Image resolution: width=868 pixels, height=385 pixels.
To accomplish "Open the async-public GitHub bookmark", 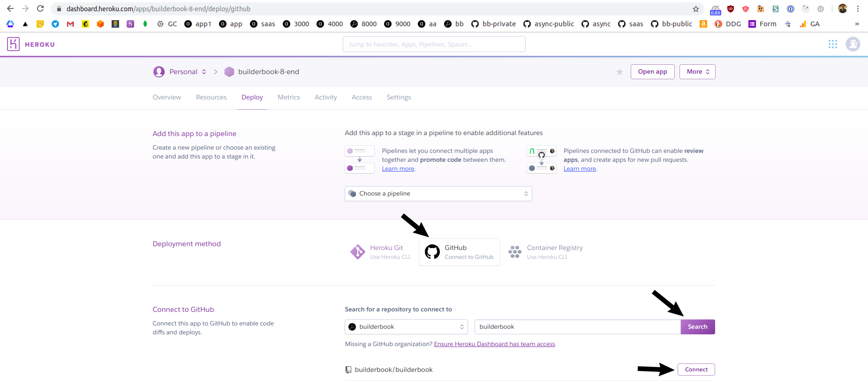I will pos(549,24).
